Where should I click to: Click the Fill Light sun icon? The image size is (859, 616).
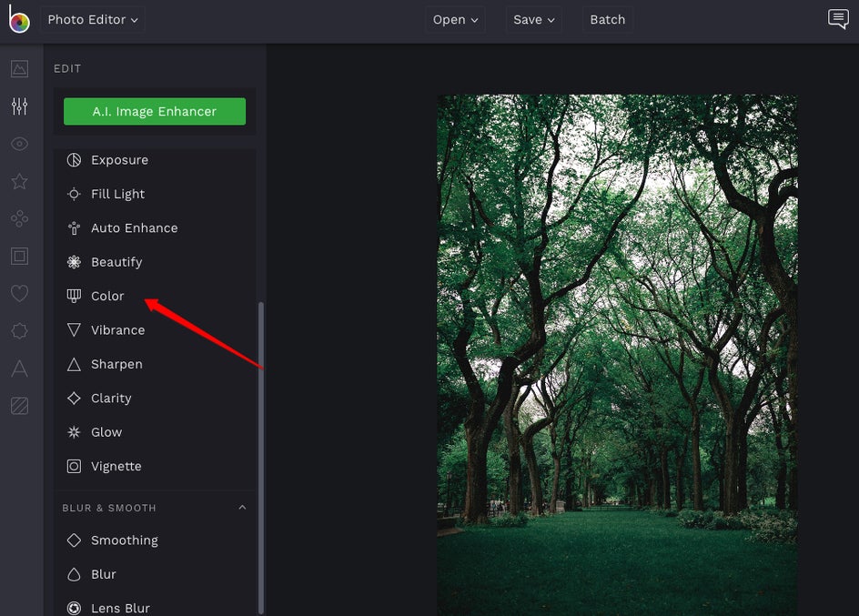point(74,194)
